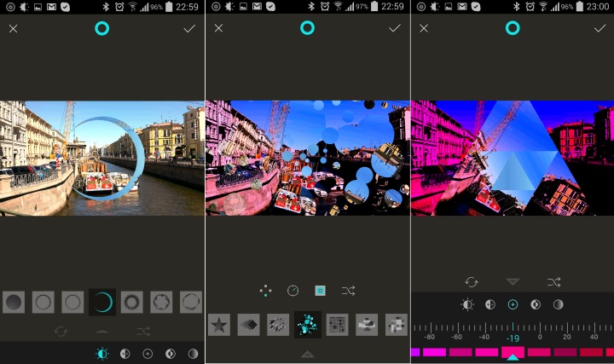Viewport: 614px width, 364px height.
Task: Tap the dimmed shuffle icon on the left screen
Action: (x=143, y=332)
